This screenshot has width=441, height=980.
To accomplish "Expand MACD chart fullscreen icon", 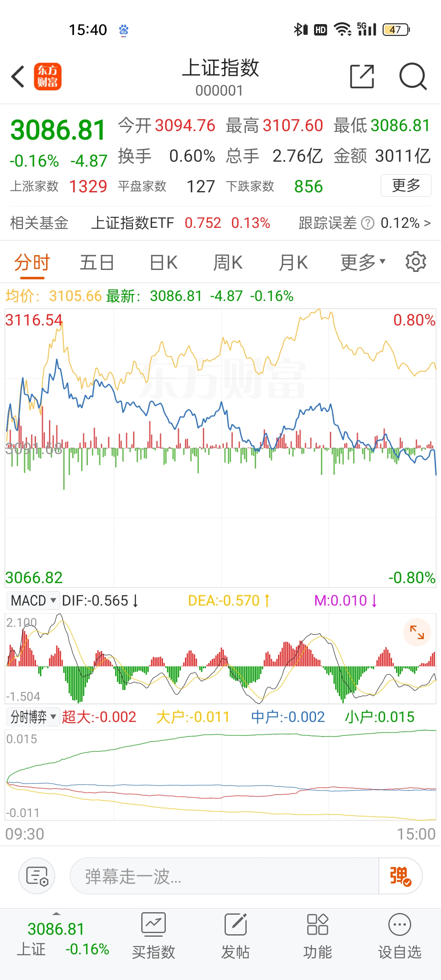I will 417,632.
